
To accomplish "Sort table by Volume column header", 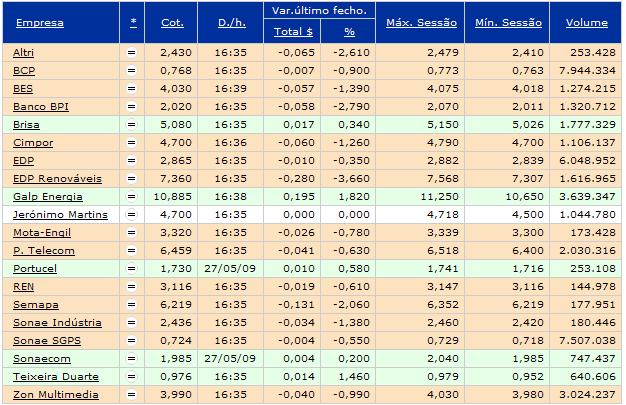I will tap(586, 23).
